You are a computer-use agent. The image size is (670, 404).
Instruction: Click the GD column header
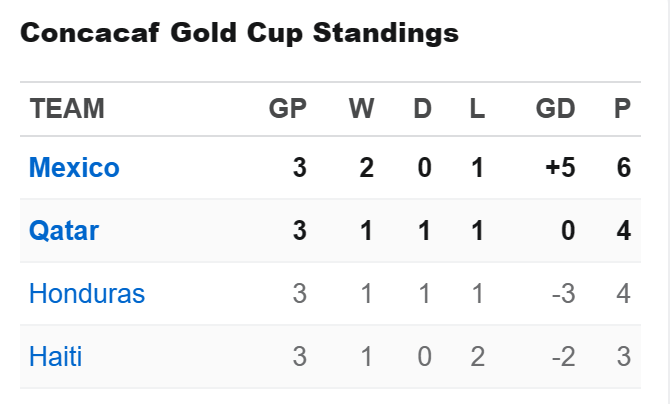(556, 109)
